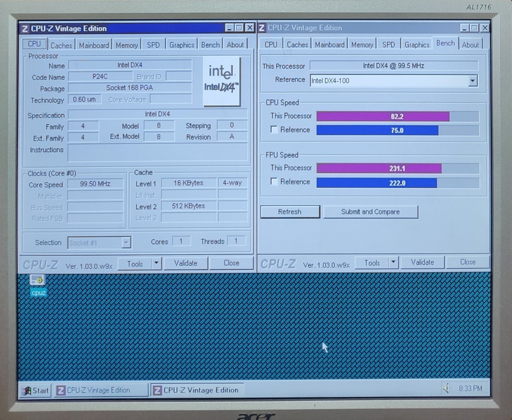Open the Mainboard tab in left window
The height and width of the screenshot is (420, 512).
[94, 45]
